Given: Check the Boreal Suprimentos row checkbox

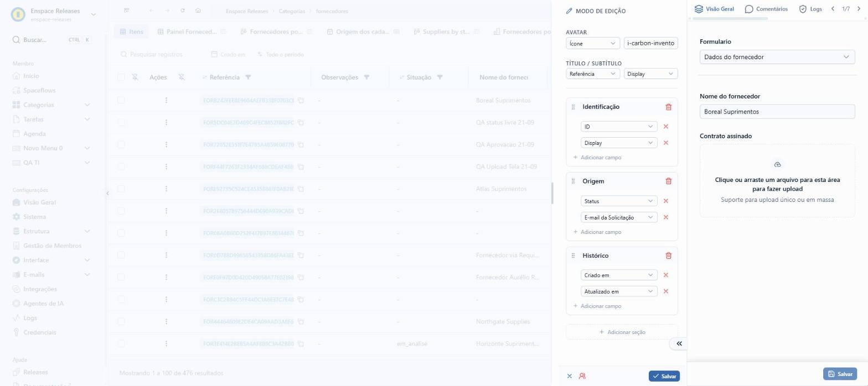Looking at the screenshot, I should 121,101.
